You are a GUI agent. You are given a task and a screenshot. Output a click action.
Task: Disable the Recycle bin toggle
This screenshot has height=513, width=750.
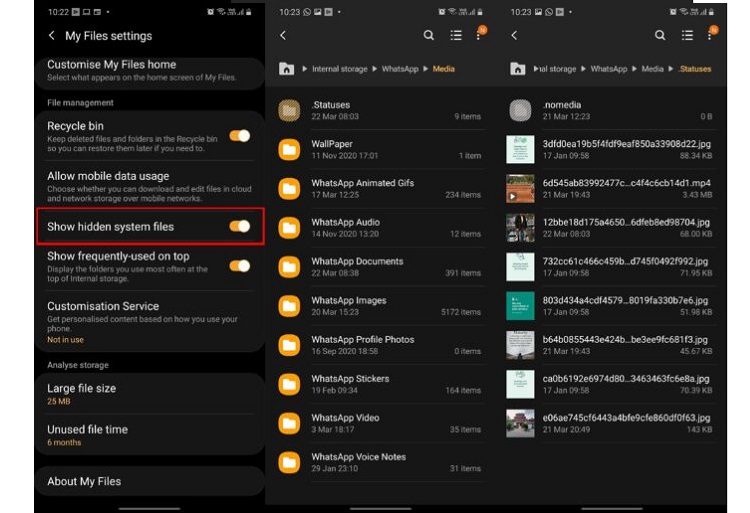point(240,135)
